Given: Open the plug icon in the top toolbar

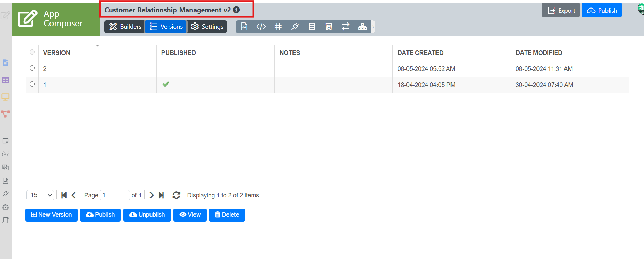Looking at the screenshot, I should (295, 27).
